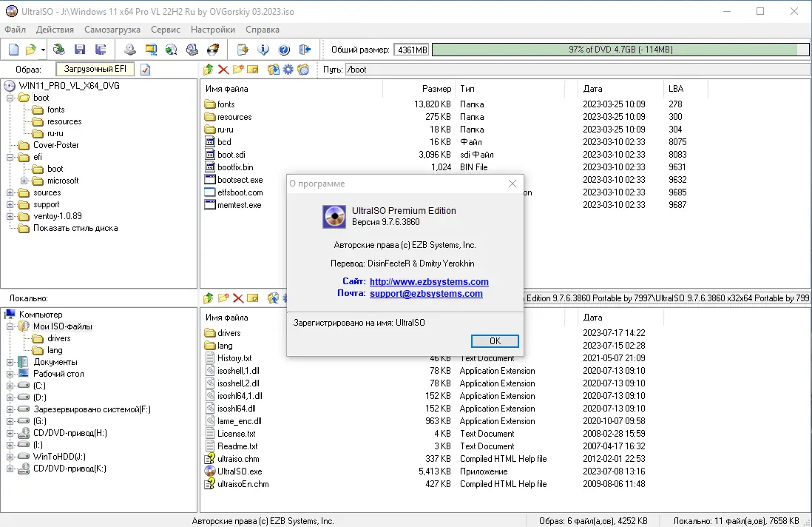Open the Сервис menu
The width and height of the screenshot is (812, 527).
pos(166,30)
